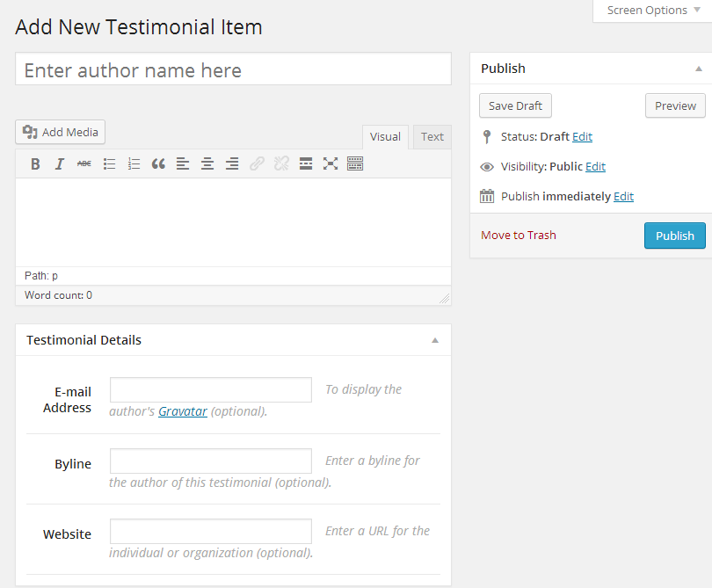
Task: Collapse the Testimonial Details panel
Action: [x=435, y=340]
